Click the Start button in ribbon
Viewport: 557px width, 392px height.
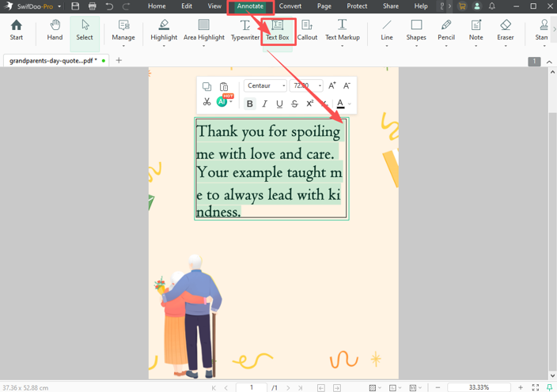(16, 30)
